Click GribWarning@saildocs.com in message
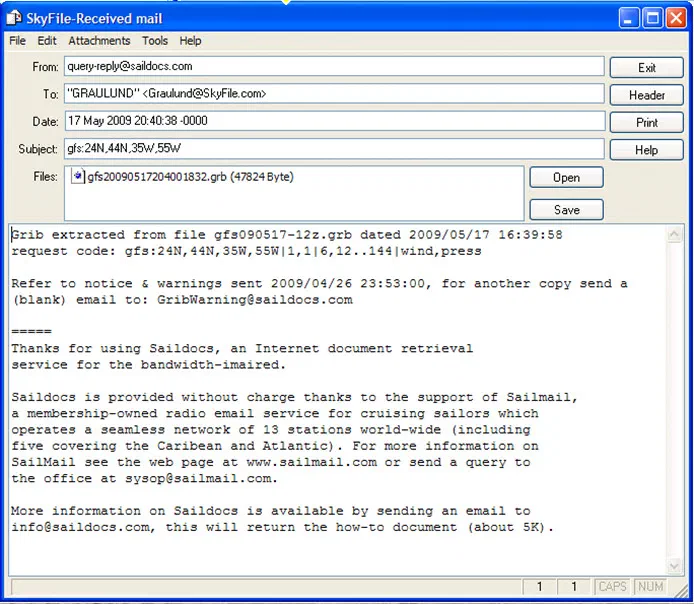 coord(254,300)
